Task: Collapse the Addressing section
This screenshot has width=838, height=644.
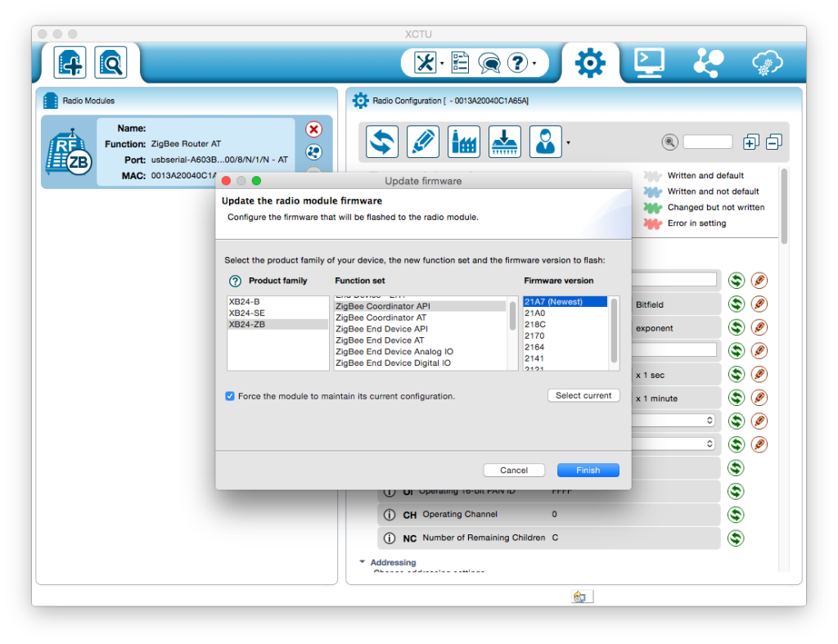Action: pyautogui.click(x=363, y=562)
